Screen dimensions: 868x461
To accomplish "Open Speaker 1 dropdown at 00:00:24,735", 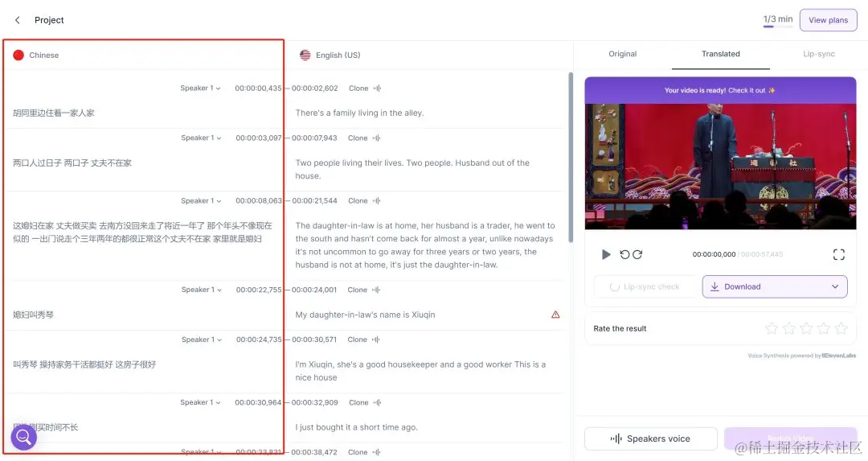I will 202,340.
